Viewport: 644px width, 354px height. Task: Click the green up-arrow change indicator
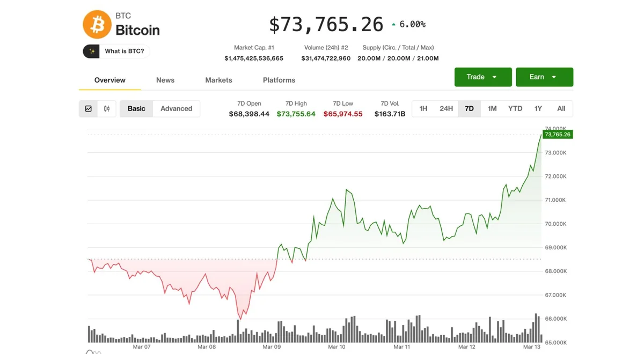tap(393, 24)
